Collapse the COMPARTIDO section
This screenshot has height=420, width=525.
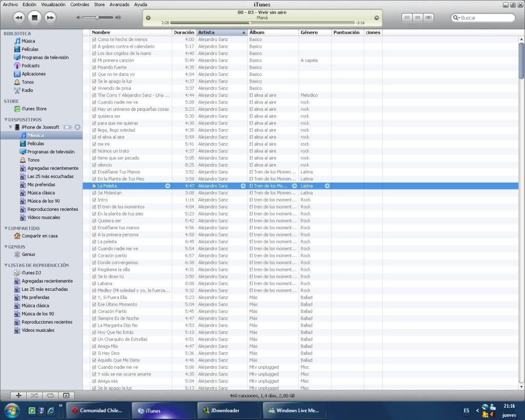tap(6, 228)
